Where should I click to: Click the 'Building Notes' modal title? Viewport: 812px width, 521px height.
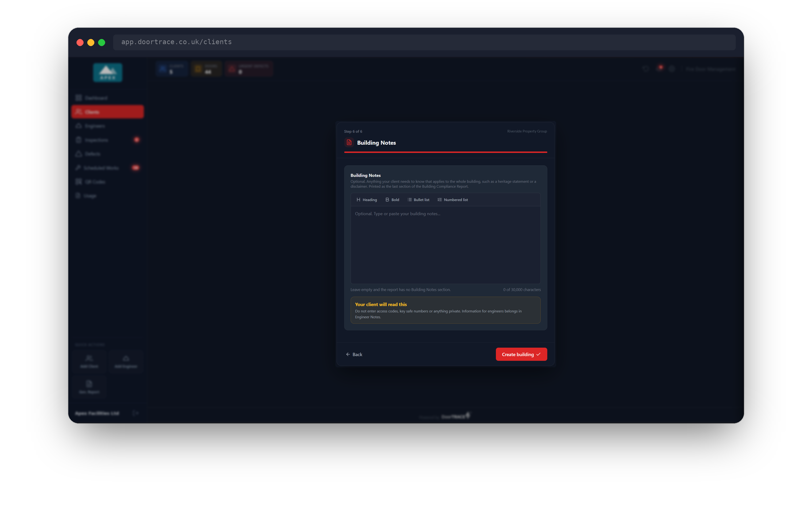[x=376, y=143]
